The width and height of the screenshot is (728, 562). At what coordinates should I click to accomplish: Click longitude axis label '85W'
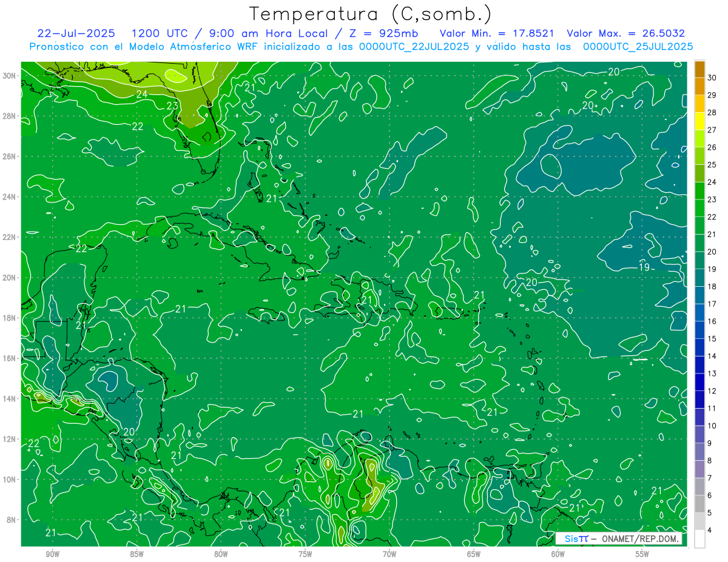136,554
